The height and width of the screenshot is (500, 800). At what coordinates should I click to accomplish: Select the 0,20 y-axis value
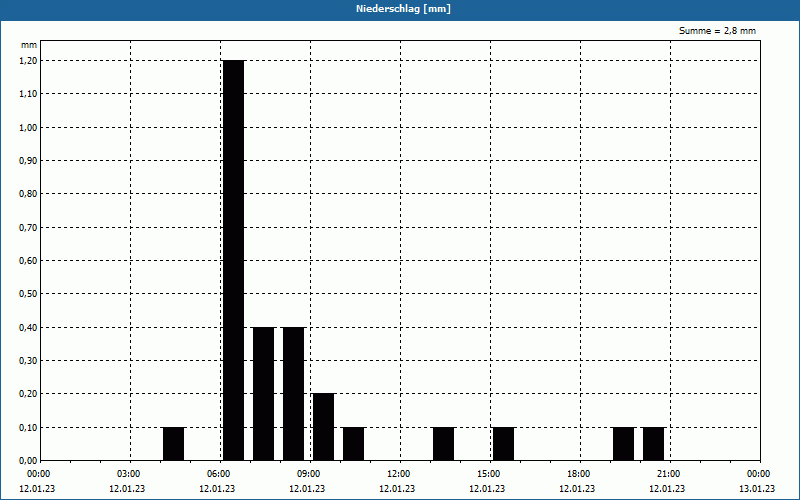pos(28,394)
